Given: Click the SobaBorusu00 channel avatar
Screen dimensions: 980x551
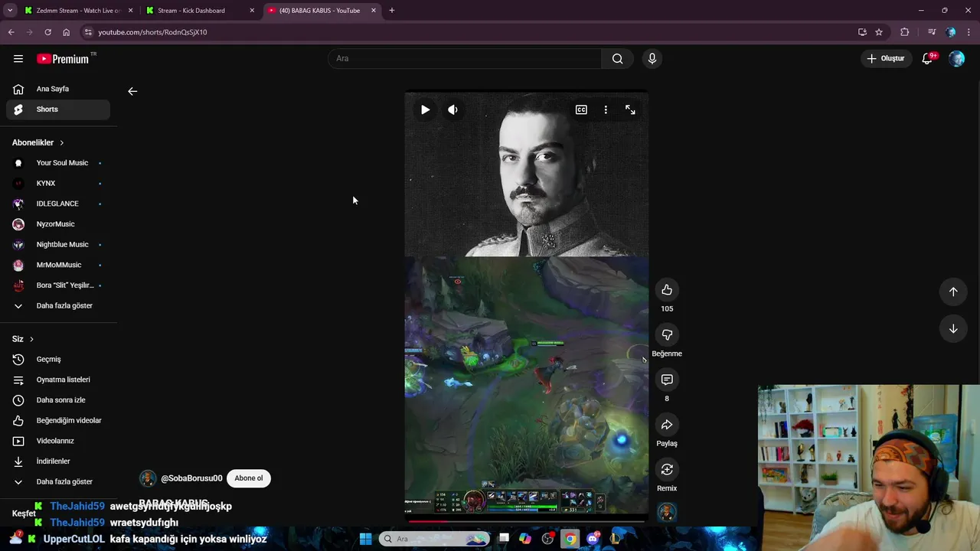Looking at the screenshot, I should pyautogui.click(x=148, y=478).
